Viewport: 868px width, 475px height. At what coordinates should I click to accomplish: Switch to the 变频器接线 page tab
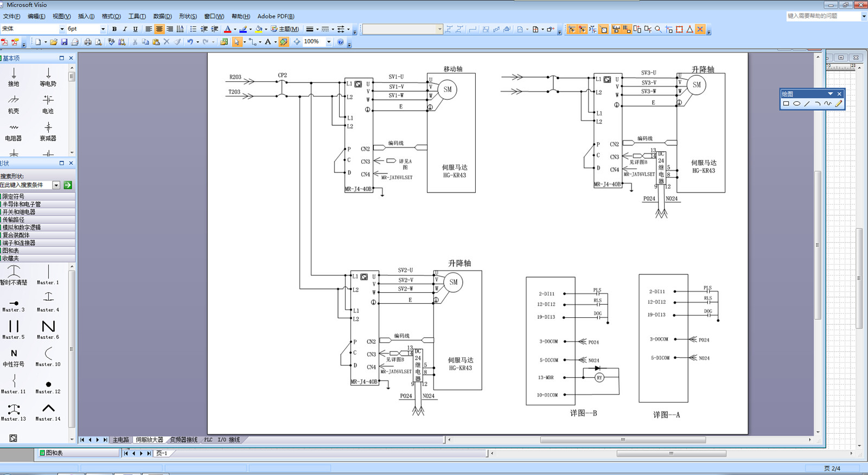[183, 440]
